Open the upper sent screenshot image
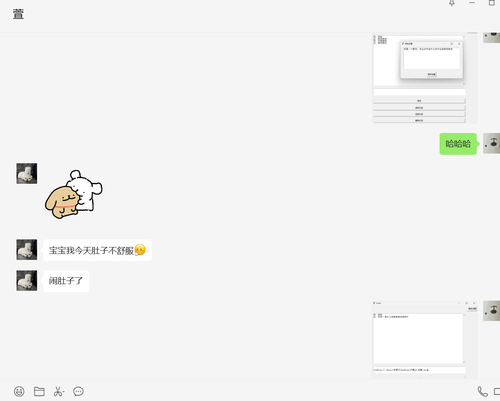Screen dimensions: 500x401 click(425, 78)
